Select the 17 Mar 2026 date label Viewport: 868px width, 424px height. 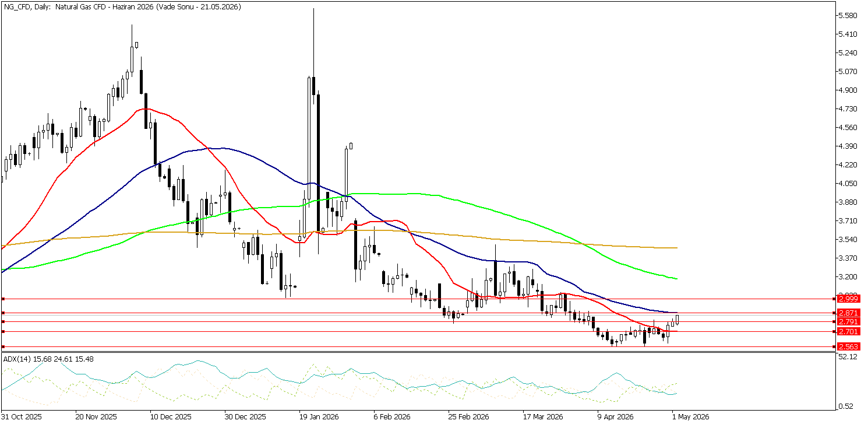coord(542,417)
